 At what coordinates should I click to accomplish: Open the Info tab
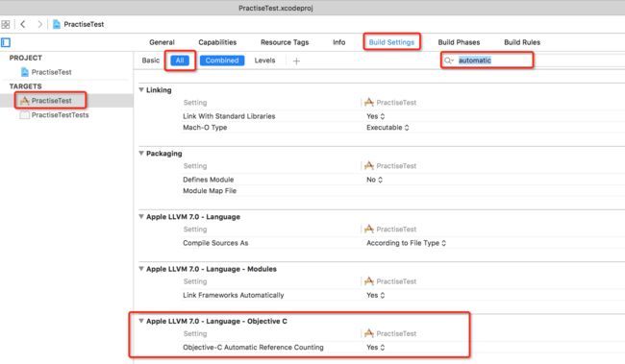(x=338, y=42)
